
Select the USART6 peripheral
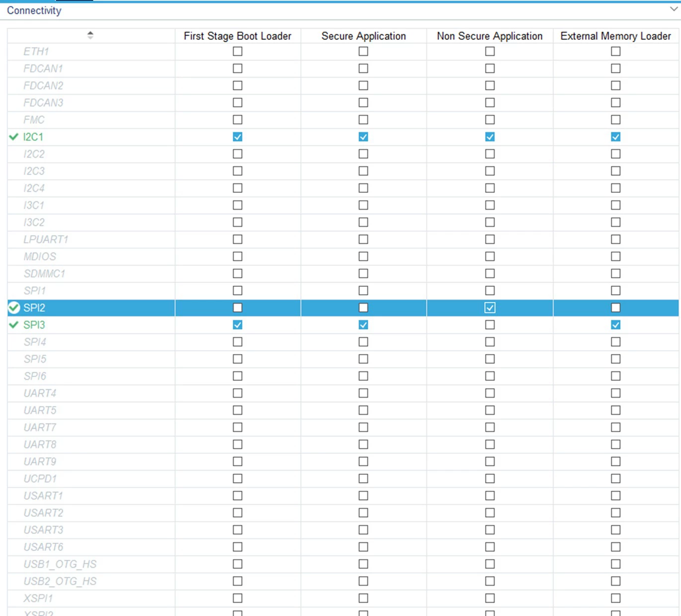click(x=43, y=547)
